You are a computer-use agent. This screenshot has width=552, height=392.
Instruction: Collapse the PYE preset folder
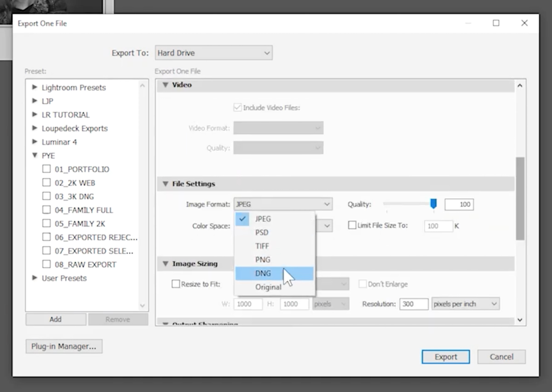click(34, 156)
